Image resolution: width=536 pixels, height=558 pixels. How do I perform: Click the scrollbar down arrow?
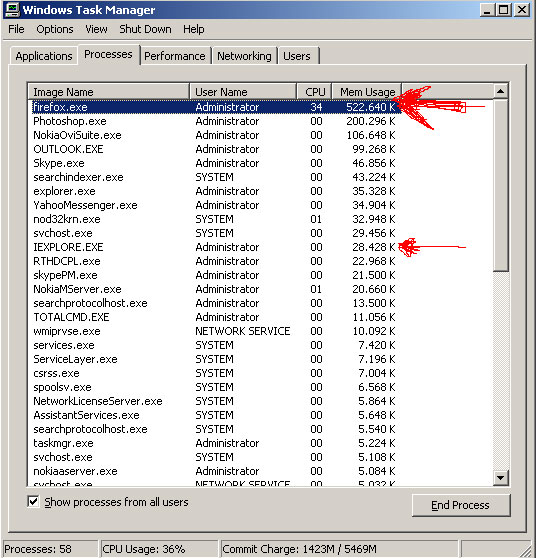(500, 478)
